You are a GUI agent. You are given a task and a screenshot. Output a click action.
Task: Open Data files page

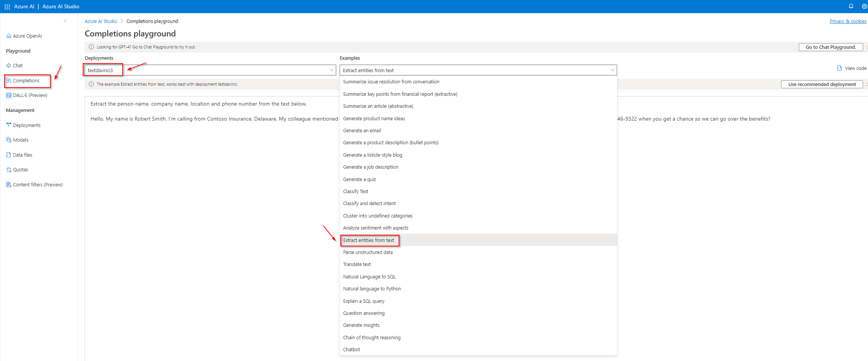23,155
